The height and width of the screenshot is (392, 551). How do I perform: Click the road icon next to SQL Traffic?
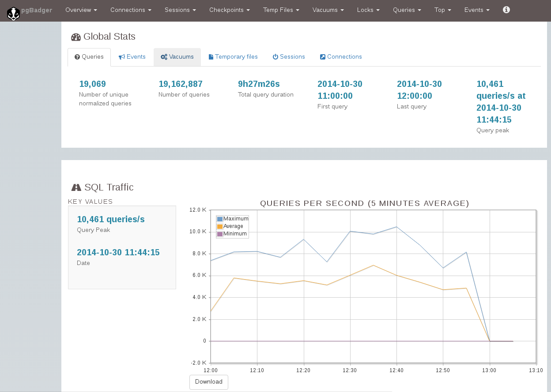tap(76, 187)
